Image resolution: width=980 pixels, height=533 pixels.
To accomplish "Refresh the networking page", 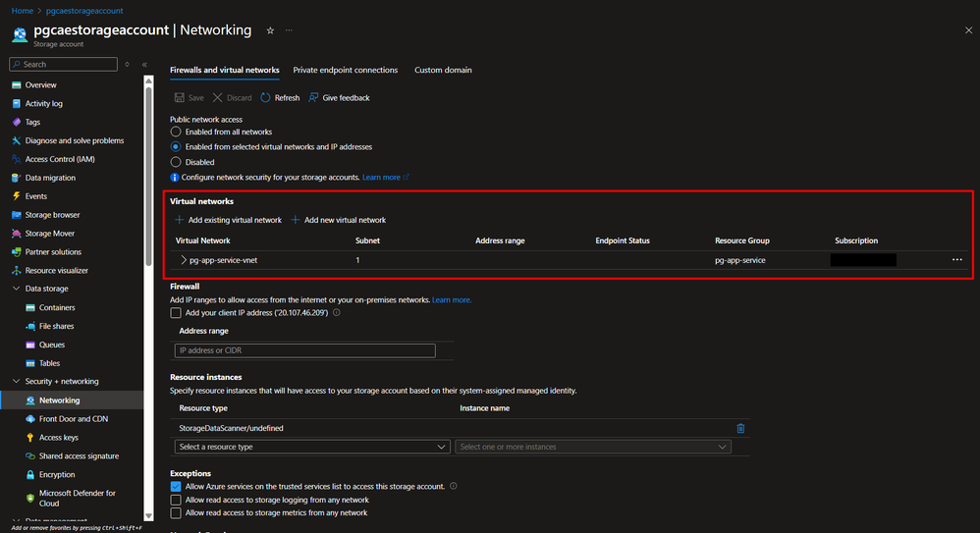I will pos(280,98).
